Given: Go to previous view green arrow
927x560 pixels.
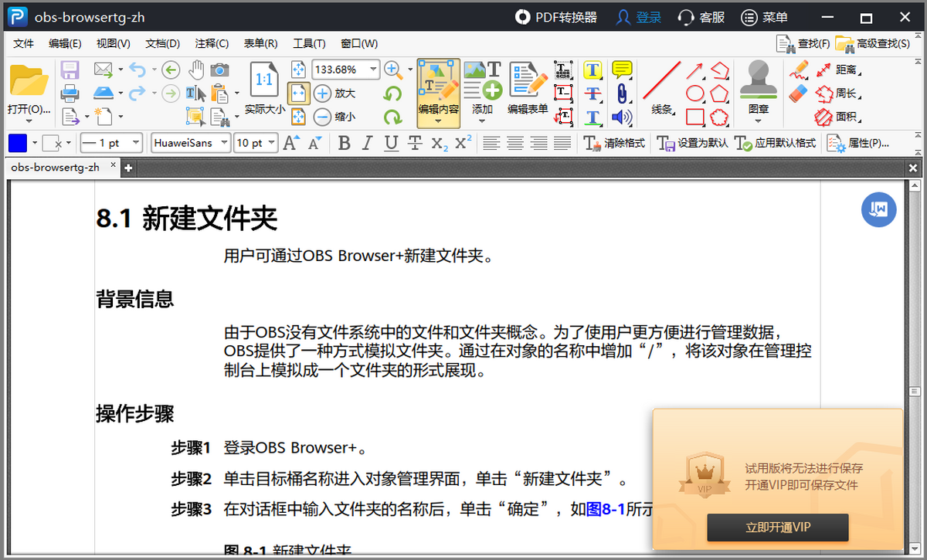Looking at the screenshot, I should tap(170, 70).
